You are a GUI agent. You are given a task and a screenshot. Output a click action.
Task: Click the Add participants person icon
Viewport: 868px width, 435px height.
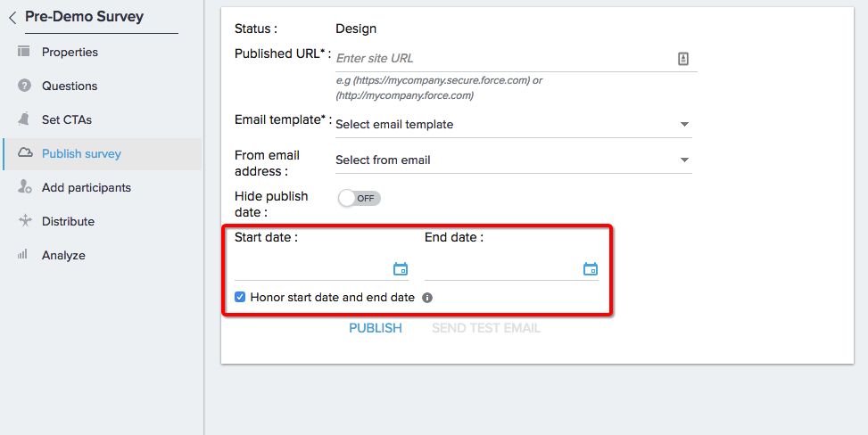(x=24, y=186)
